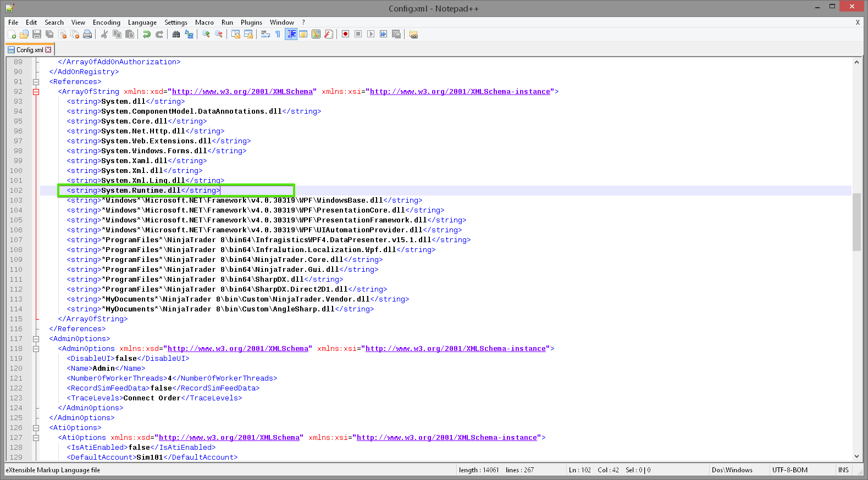Viewport: 868px width, 480px height.
Task: Click the Print icon in toolbar
Action: 87,34
